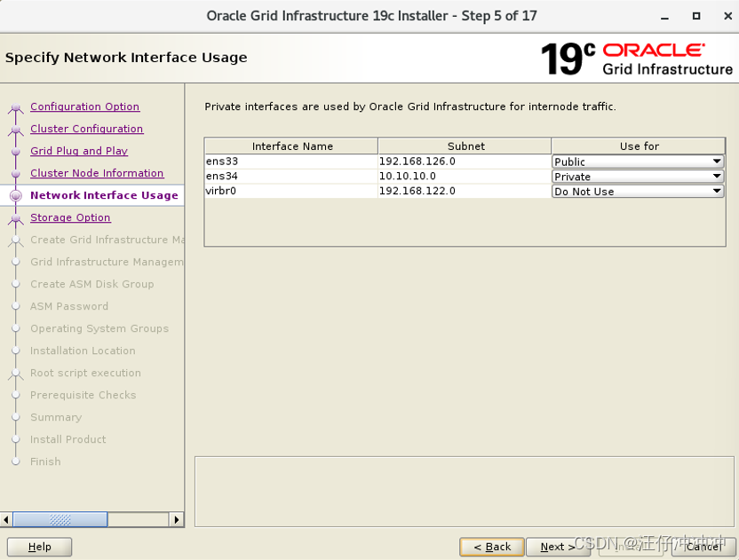Click the milestone icon beside Configuration Option
Image resolution: width=739 pixels, height=560 pixels.
click(x=16, y=106)
